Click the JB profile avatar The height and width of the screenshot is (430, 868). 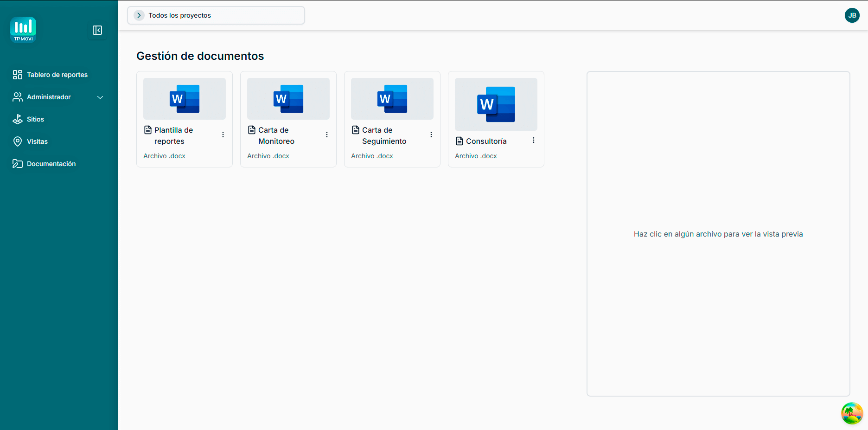[852, 15]
